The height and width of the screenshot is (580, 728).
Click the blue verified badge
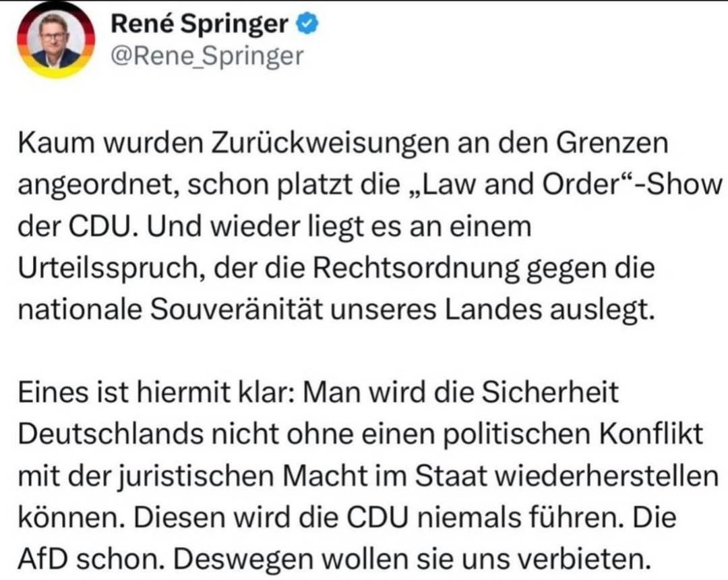307,24
